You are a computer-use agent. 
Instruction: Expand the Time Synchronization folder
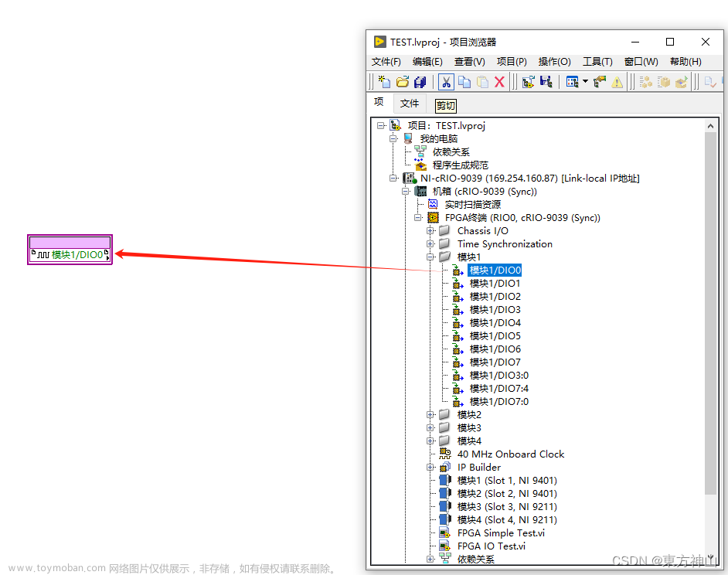(x=430, y=243)
